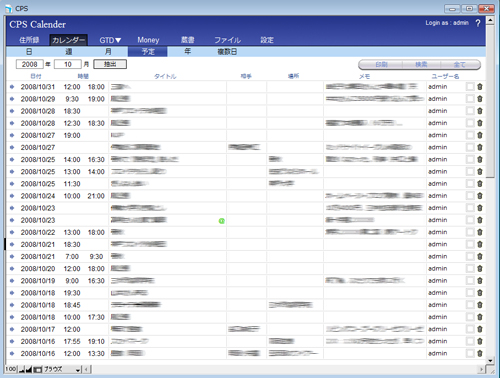Open the ブラウズ mode pop-up menu
Image resolution: width=500 pixels, height=378 pixels.
pyautogui.click(x=63, y=369)
